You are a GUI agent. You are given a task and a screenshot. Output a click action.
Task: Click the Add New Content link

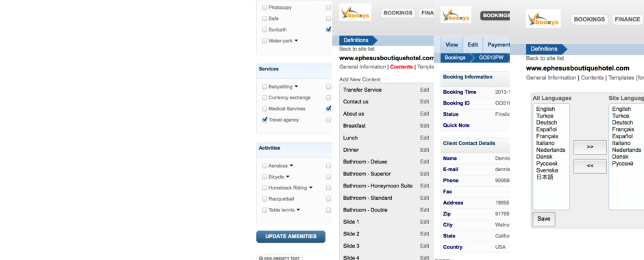point(360,79)
